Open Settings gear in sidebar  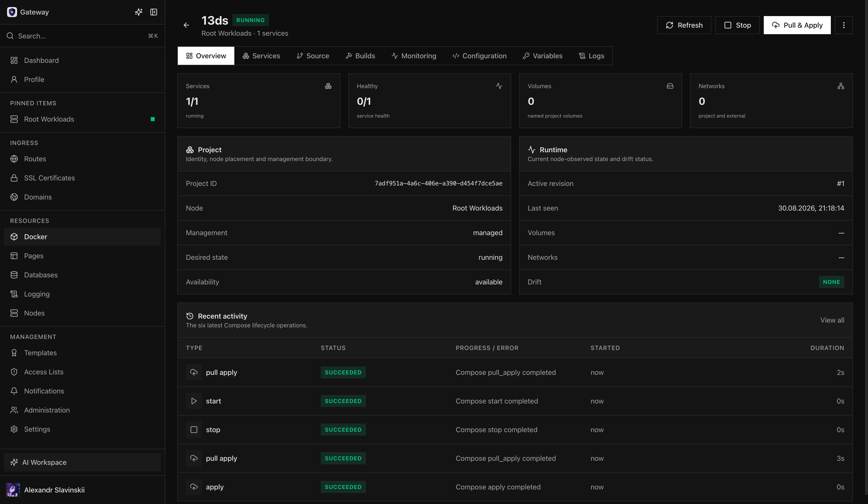(x=82, y=429)
